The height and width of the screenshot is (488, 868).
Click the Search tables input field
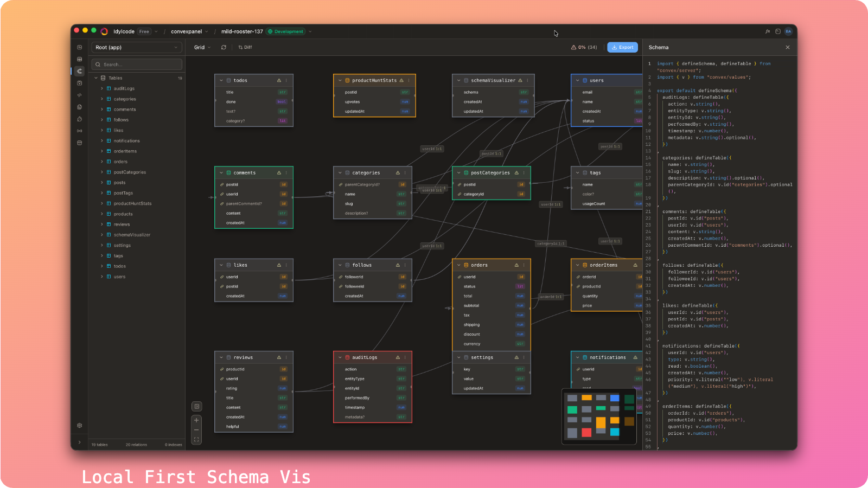point(137,65)
